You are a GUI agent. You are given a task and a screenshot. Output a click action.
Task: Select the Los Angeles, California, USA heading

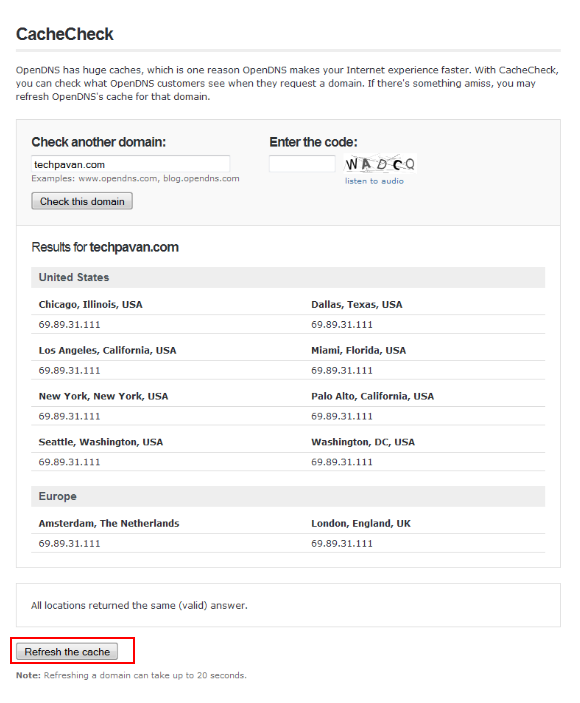pyautogui.click(x=108, y=350)
